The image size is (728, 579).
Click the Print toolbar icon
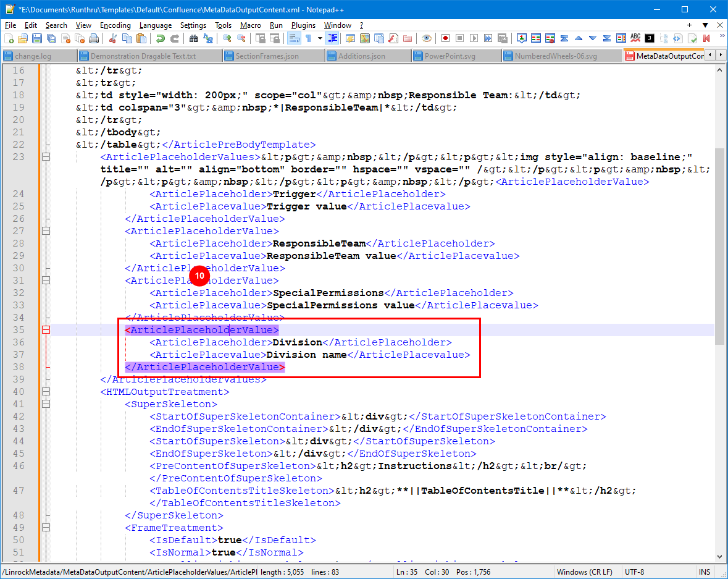(x=93, y=38)
